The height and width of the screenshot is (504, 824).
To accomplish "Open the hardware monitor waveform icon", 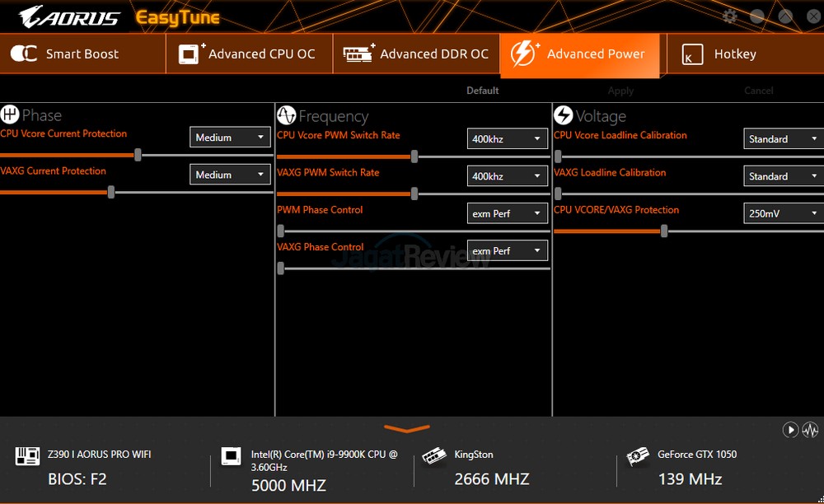I will (810, 430).
